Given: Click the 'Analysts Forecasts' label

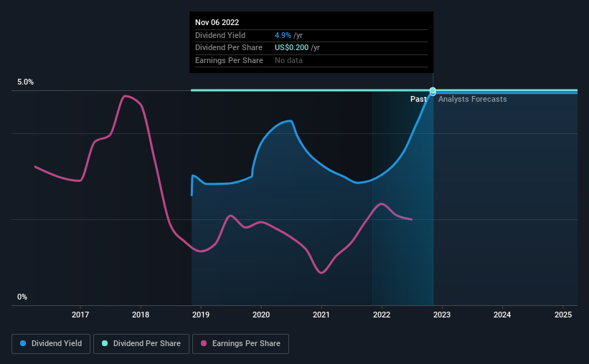Looking at the screenshot, I should (x=472, y=99).
